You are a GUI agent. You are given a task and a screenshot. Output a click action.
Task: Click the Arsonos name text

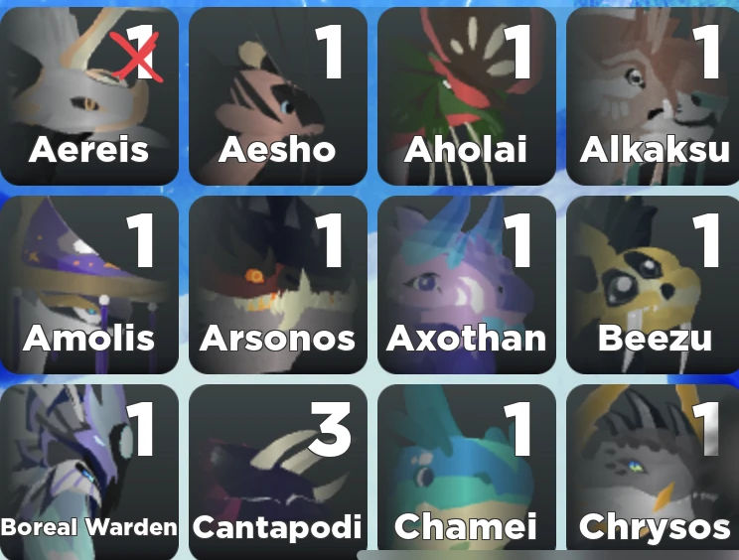[277, 339]
